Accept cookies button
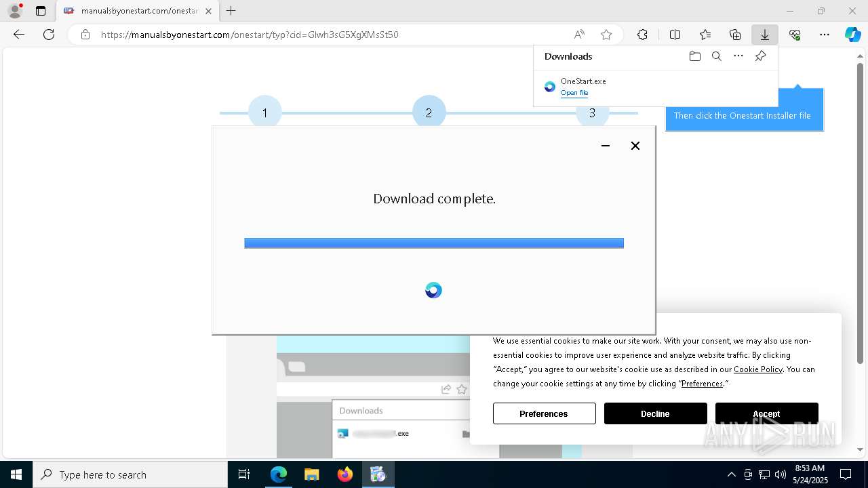The height and width of the screenshot is (488, 868). point(766,413)
